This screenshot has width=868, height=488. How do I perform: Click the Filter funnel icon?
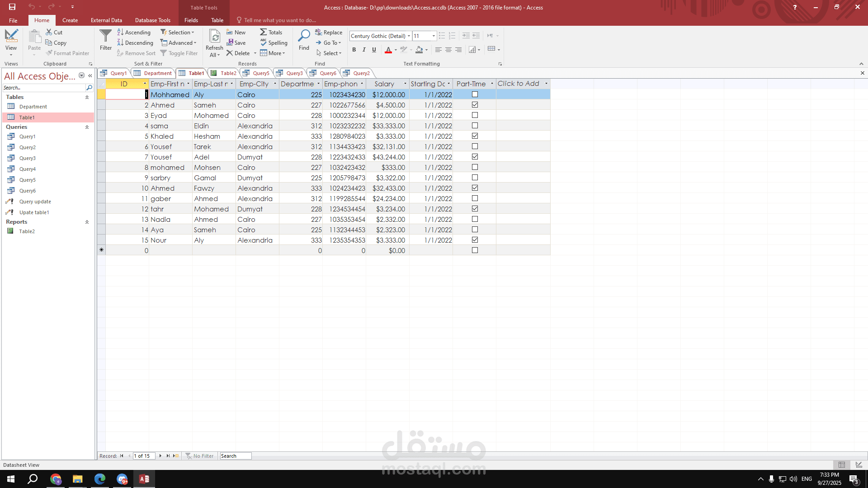[105, 36]
